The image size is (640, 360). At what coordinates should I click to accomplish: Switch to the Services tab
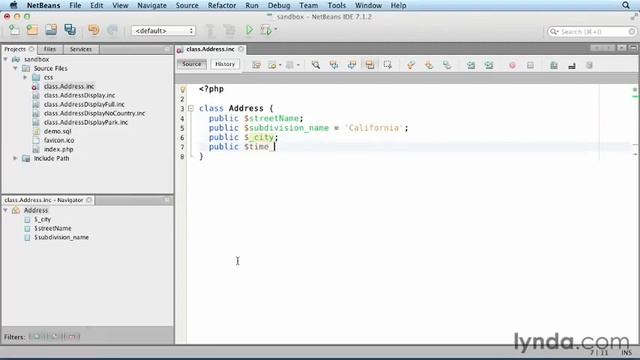81,49
